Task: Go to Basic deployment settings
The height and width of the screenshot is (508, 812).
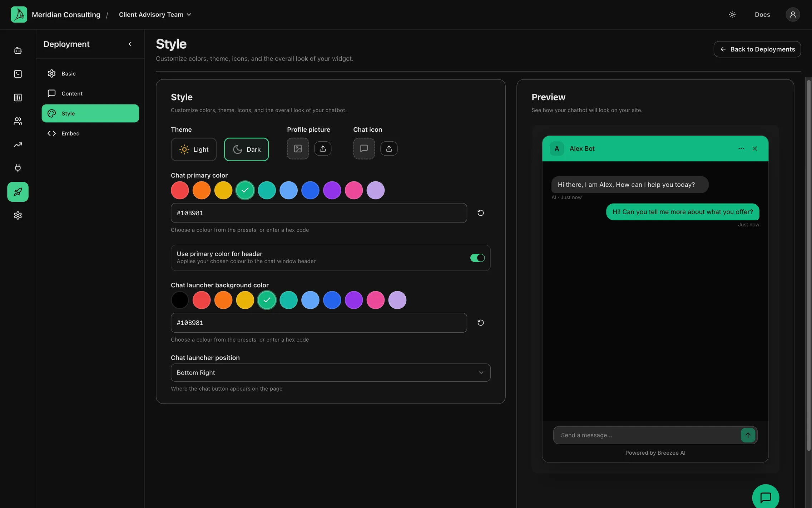Action: (90, 73)
